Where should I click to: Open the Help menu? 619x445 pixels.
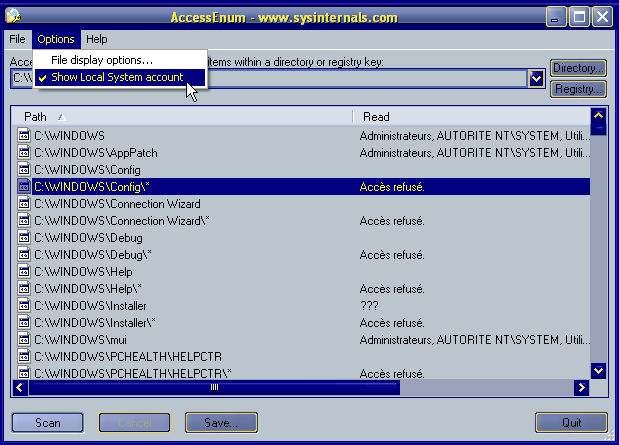click(97, 39)
